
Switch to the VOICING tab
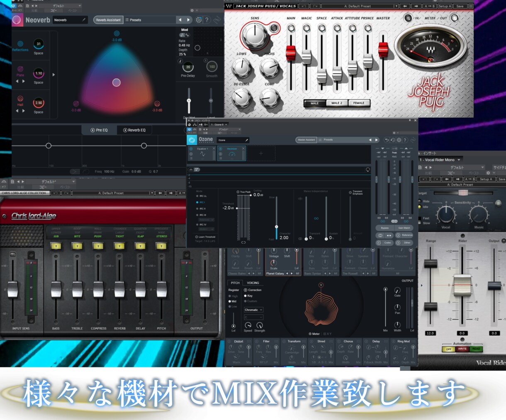click(x=253, y=283)
